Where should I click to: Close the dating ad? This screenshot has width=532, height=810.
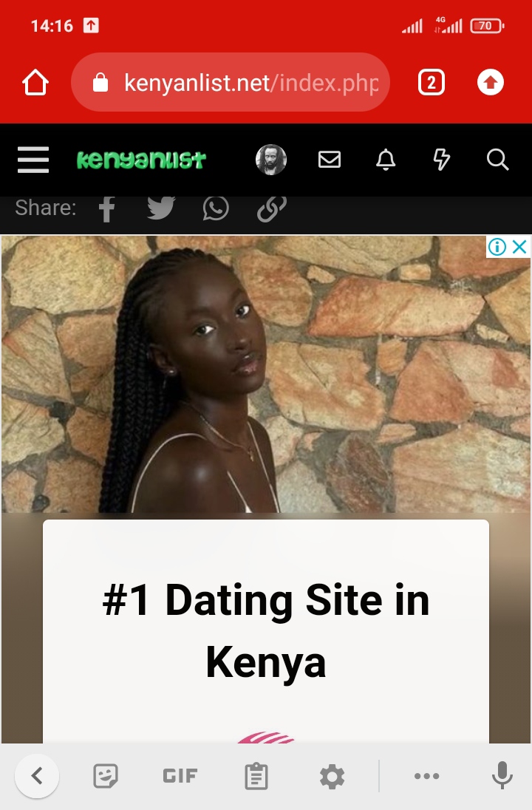pos(519,247)
